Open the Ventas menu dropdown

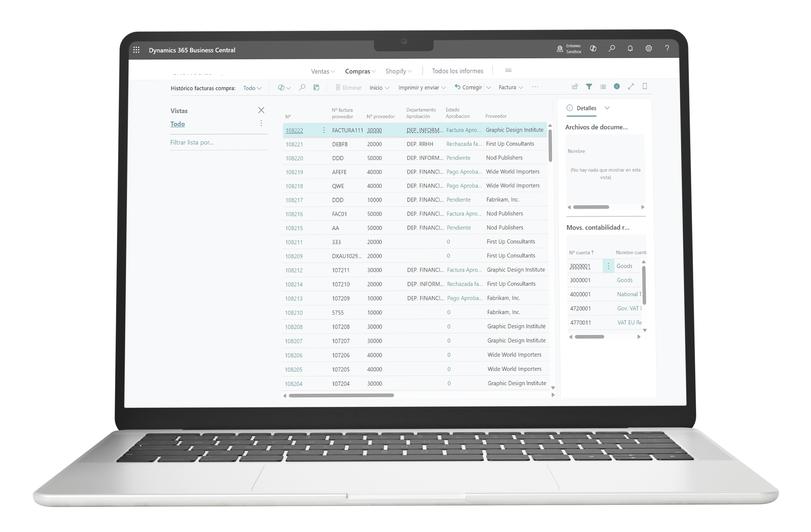(x=322, y=71)
